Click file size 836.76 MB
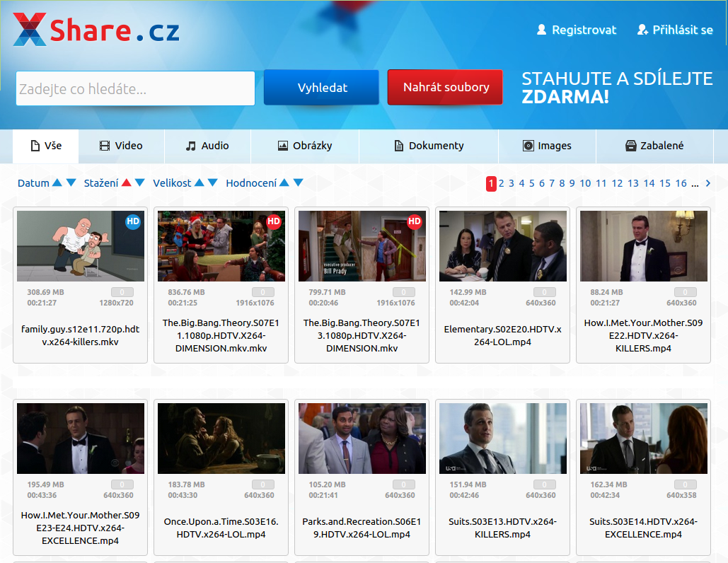The height and width of the screenshot is (563, 728). [x=186, y=292]
